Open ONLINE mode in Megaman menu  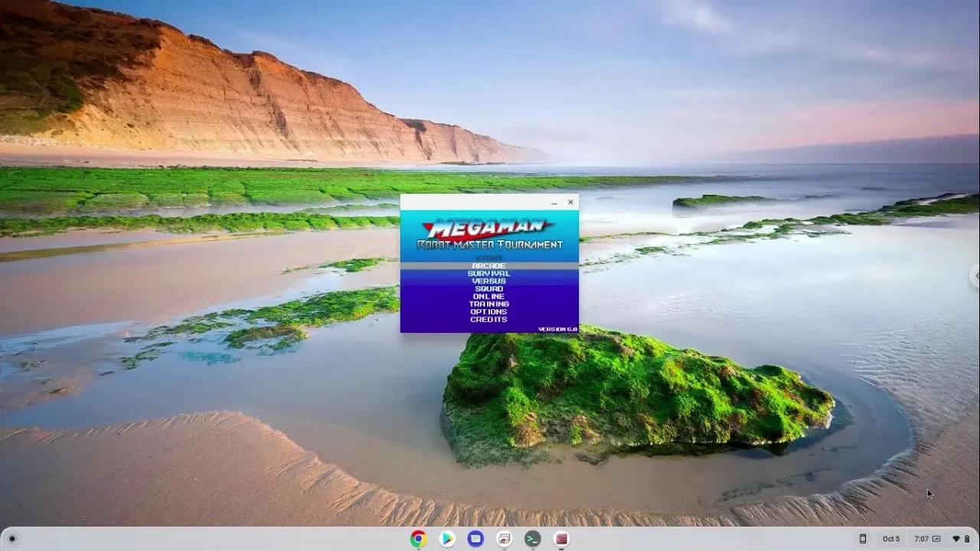488,296
